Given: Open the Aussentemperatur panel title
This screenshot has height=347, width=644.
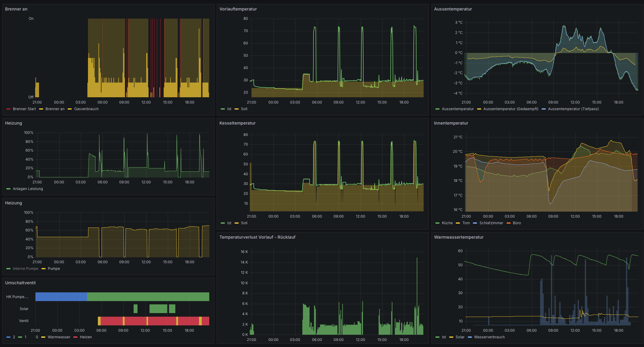Looking at the screenshot, I should (453, 9).
